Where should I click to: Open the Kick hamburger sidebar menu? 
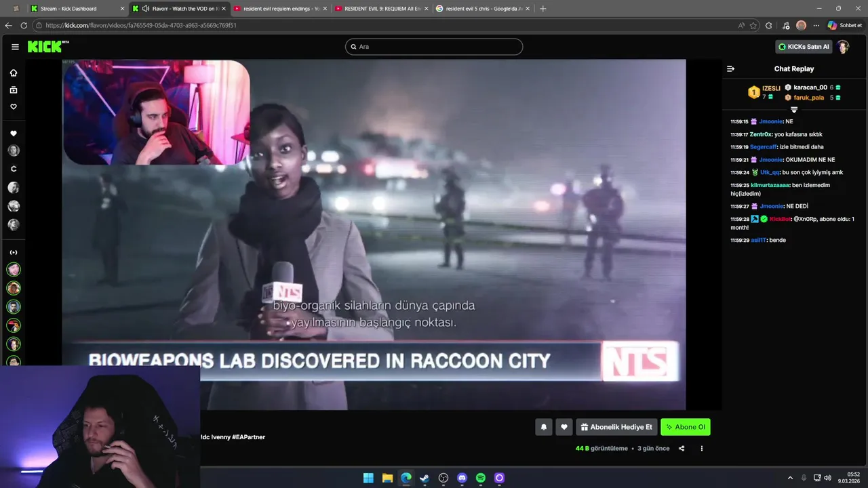15,47
